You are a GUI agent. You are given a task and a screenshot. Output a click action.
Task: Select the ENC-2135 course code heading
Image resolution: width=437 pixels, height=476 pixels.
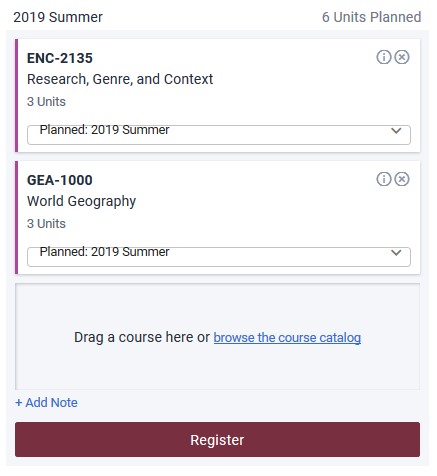(x=60, y=58)
